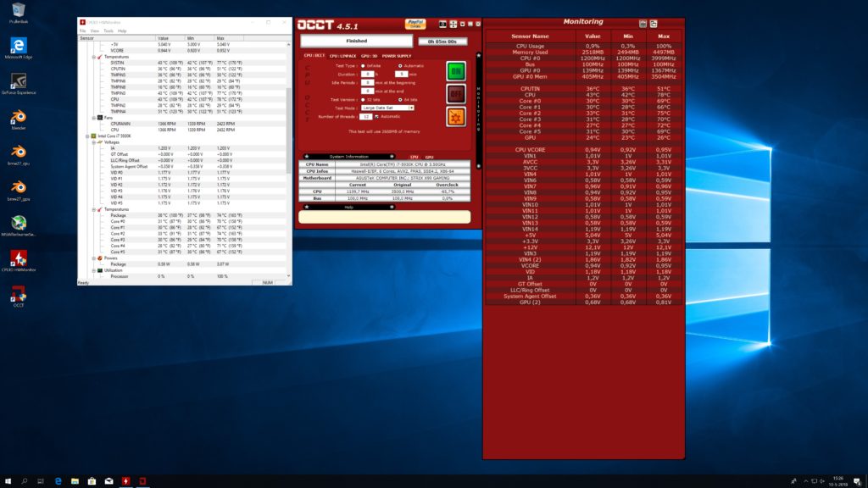
Task: Open the bmw27_cpu desktop shortcut
Action: click(19, 155)
